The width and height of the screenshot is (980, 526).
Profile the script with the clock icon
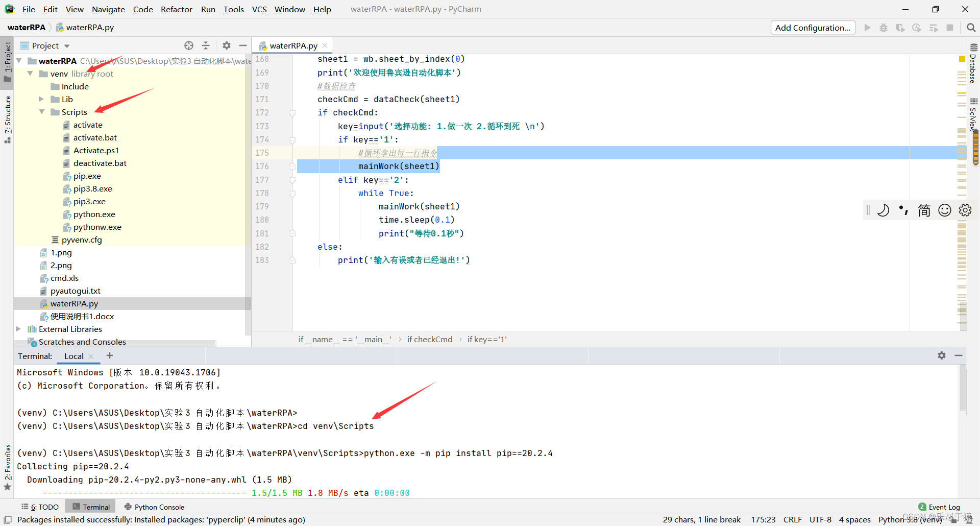[x=917, y=28]
